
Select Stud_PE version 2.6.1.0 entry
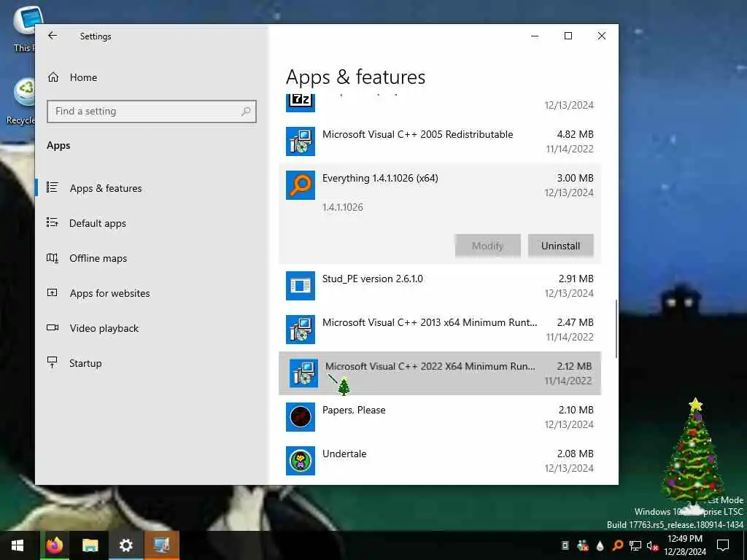coord(440,286)
